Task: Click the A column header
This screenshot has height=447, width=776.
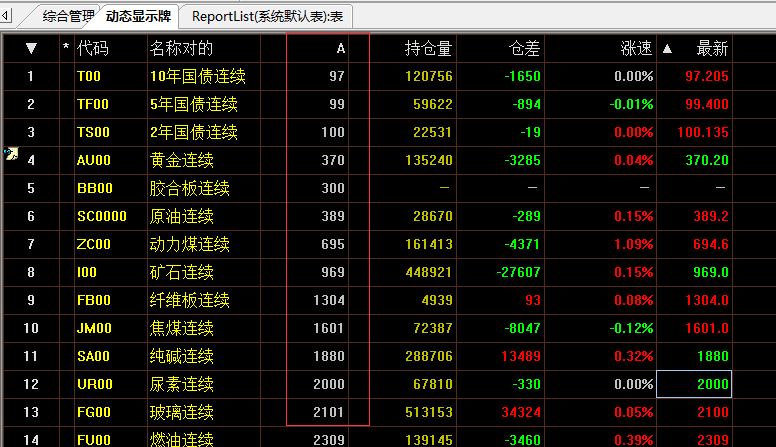Action: 340,49
